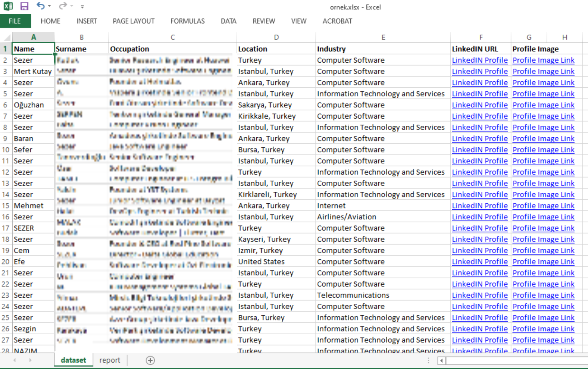Select all cells with corner triangle

coord(6,37)
